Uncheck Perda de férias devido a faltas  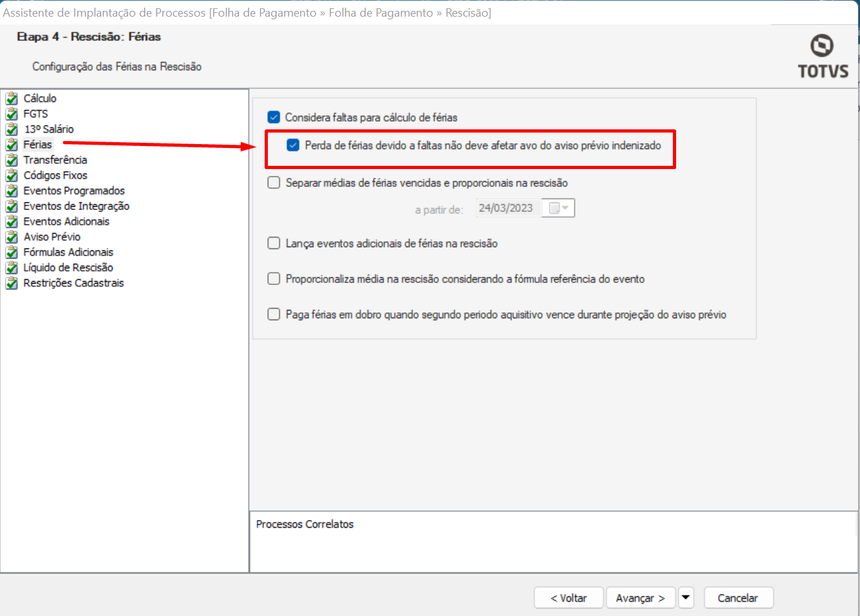tap(293, 145)
